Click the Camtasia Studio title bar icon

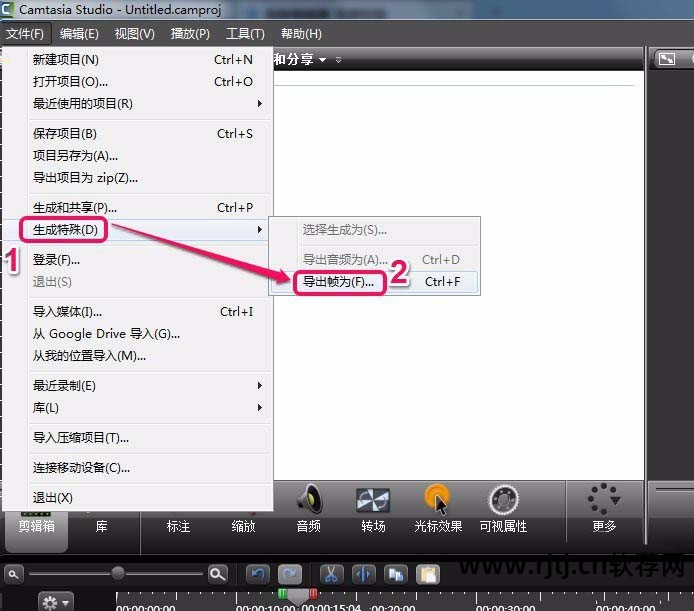coord(7,9)
